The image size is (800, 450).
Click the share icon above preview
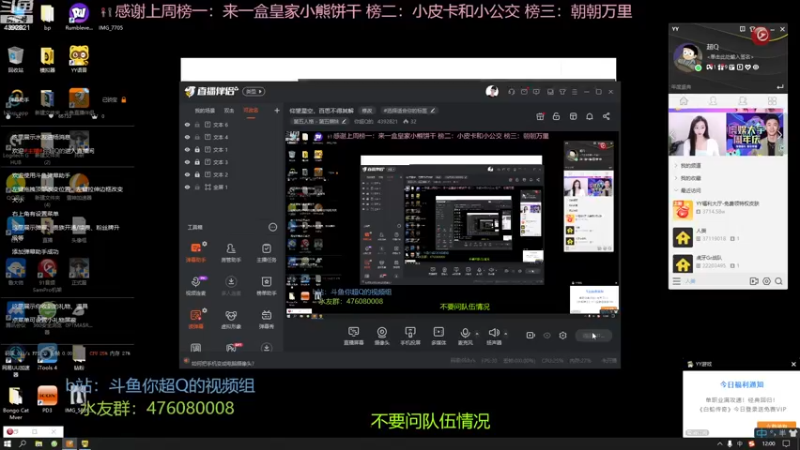click(606, 116)
